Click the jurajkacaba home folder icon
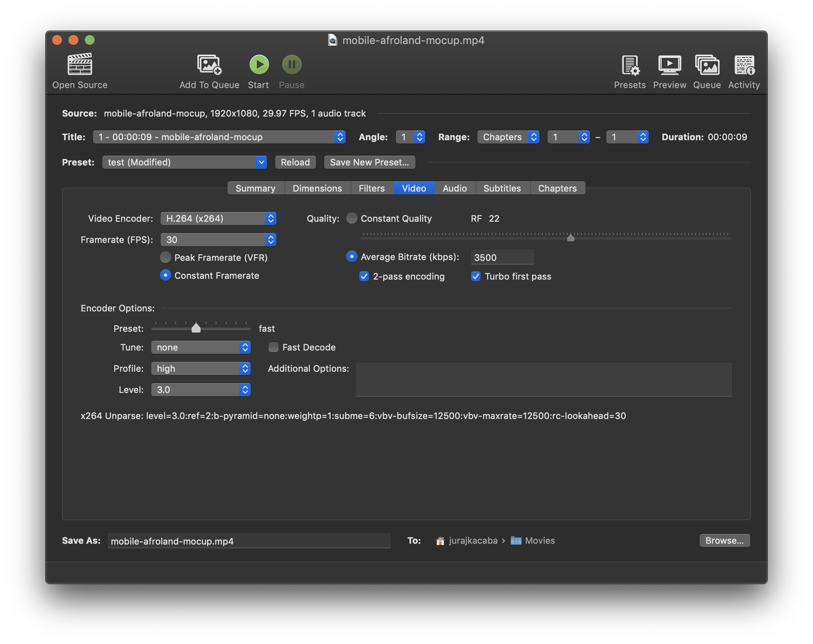Viewport: 813px width, 644px height. click(440, 541)
